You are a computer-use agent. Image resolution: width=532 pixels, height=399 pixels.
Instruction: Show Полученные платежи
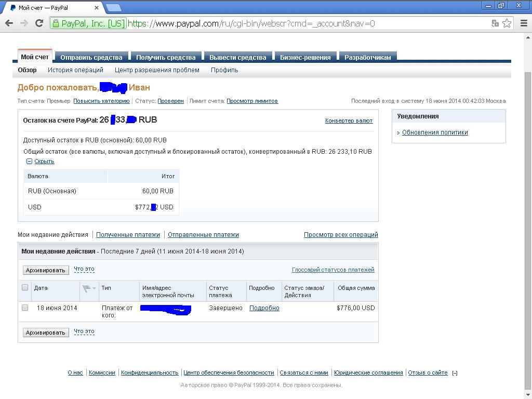(x=128, y=234)
